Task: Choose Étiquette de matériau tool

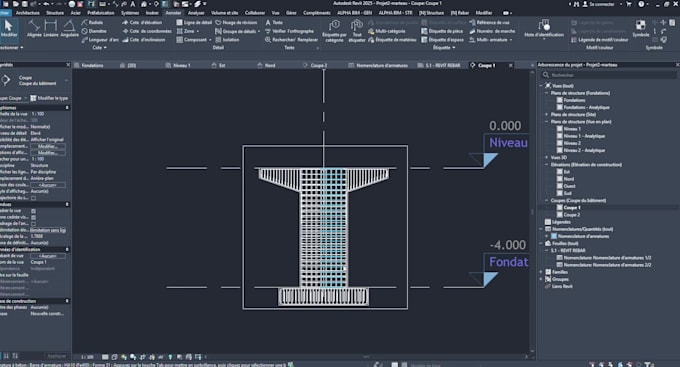Action: click(392, 40)
